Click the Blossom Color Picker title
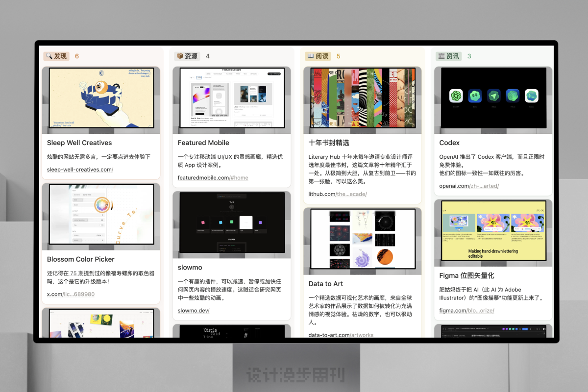Screen dimensions: 588x392 click(x=81, y=259)
